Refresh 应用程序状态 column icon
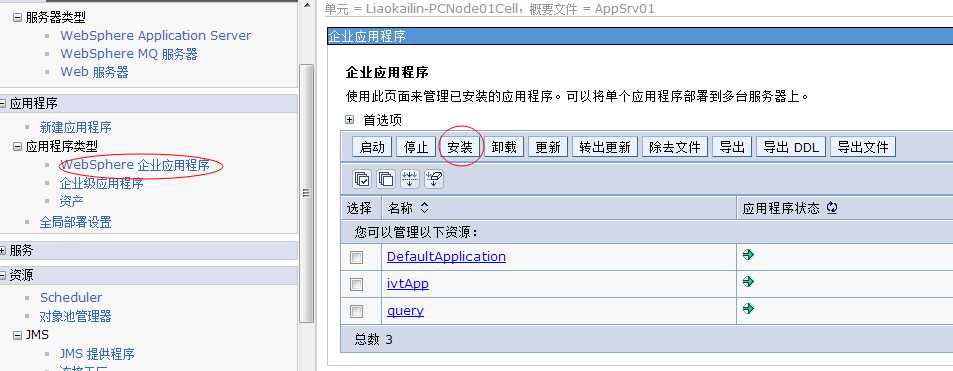The width and height of the screenshot is (953, 371). [x=832, y=208]
